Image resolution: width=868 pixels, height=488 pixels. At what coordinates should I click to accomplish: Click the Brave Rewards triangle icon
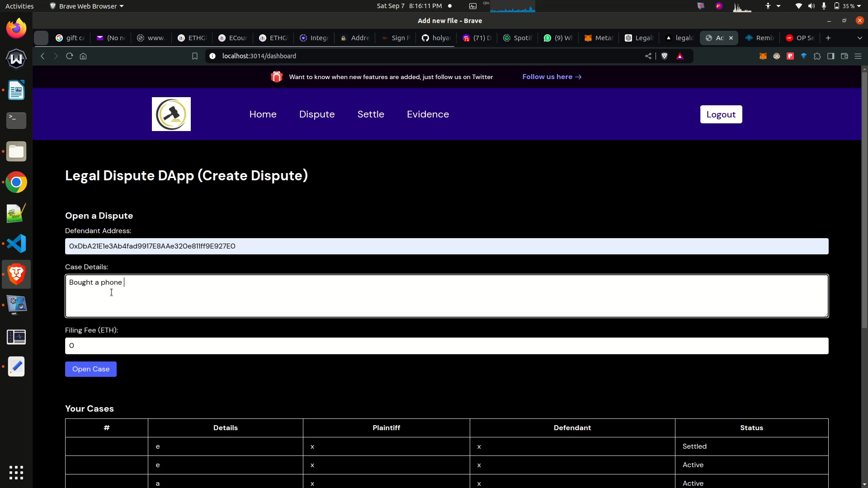click(x=680, y=56)
